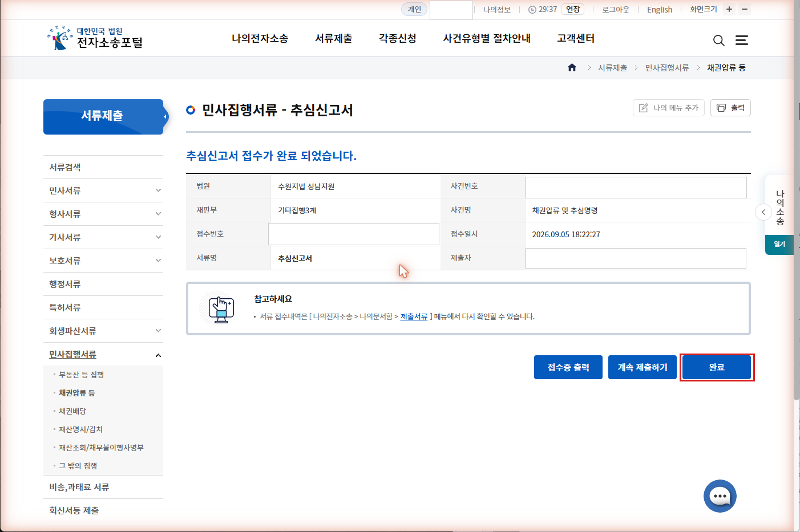Select 채권배당 in sidebar submenu
The image size is (800, 532).
click(72, 411)
